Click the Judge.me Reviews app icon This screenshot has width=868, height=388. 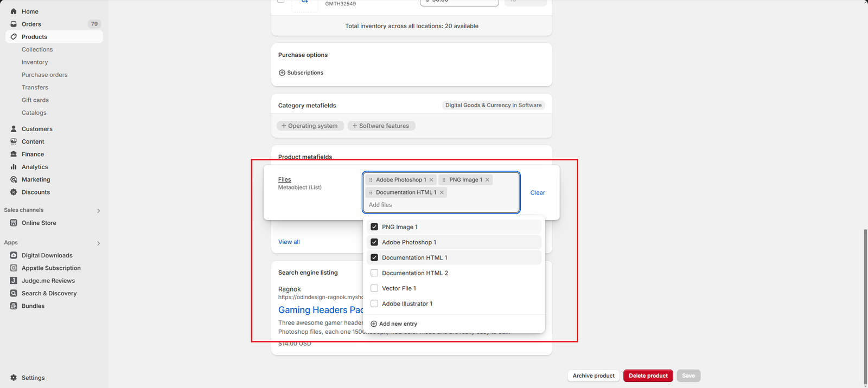[14, 281]
